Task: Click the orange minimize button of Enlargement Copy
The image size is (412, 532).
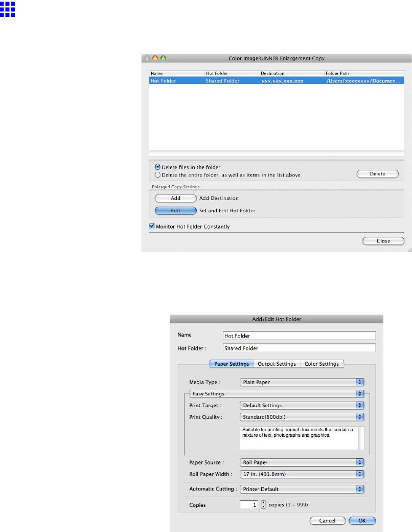Action: click(155, 58)
